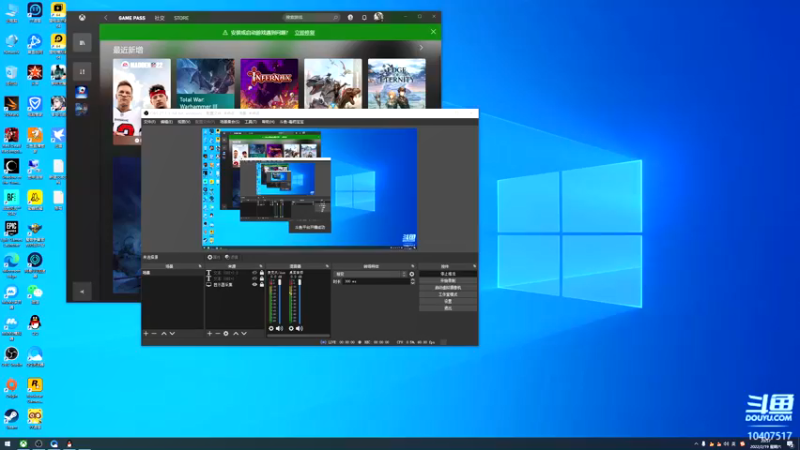Image resolution: width=800 pixels, height=450 pixels.
Task: Open the Infernax game card
Action: pos(269,84)
